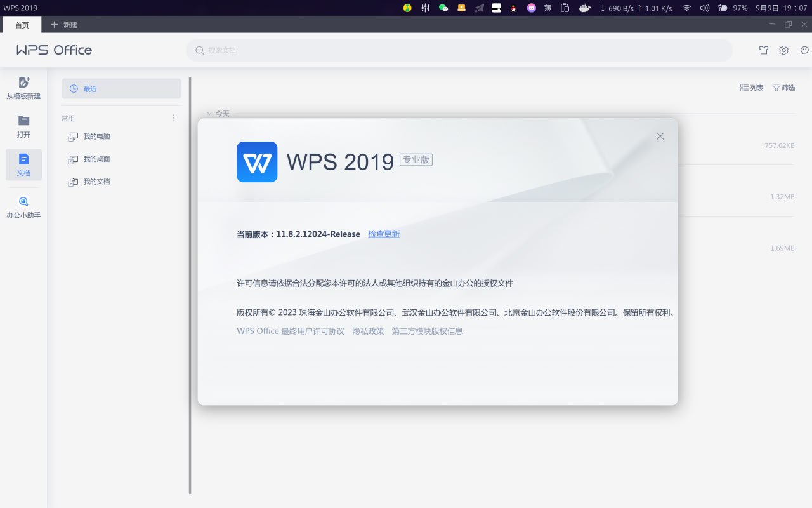Open the 打开 folder icon in sidebar
Image resolution: width=812 pixels, height=508 pixels.
(x=23, y=121)
